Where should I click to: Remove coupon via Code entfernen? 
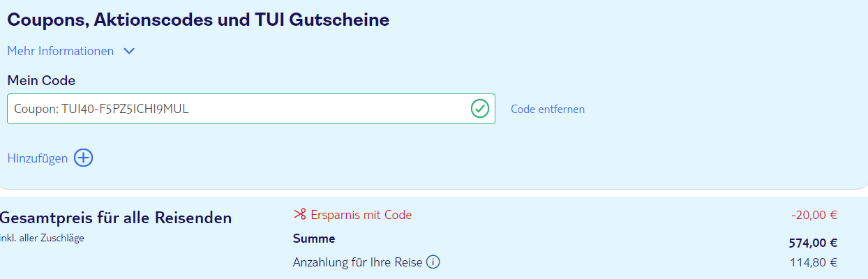pos(548,110)
